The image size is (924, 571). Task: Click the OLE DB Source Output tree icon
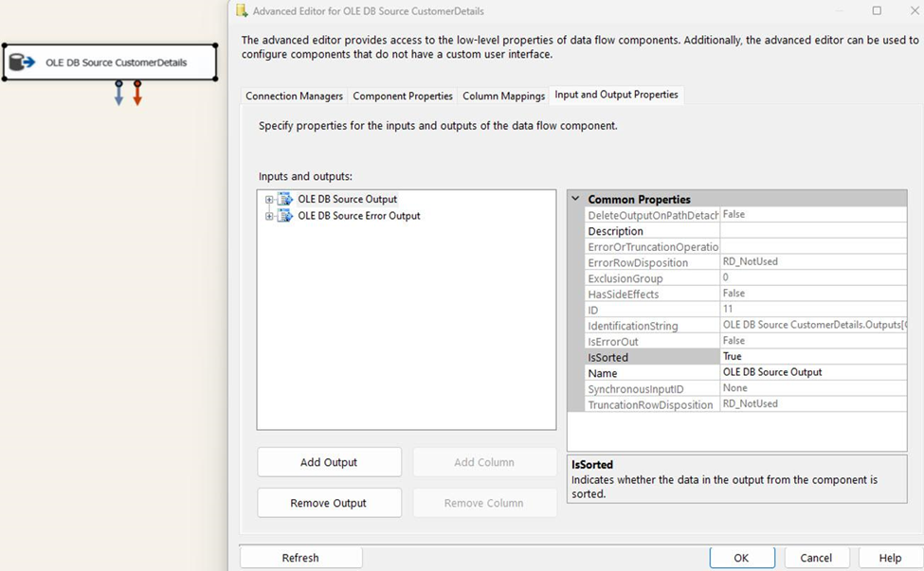tap(282, 199)
